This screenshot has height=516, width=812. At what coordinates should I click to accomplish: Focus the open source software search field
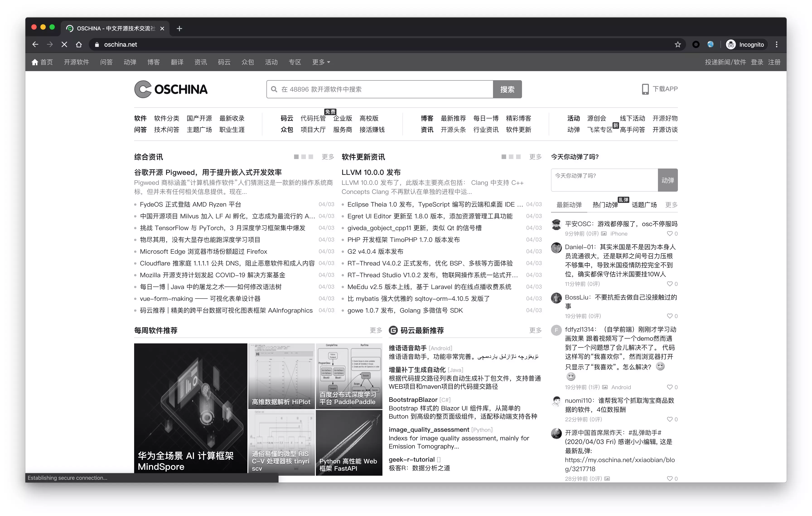point(380,89)
